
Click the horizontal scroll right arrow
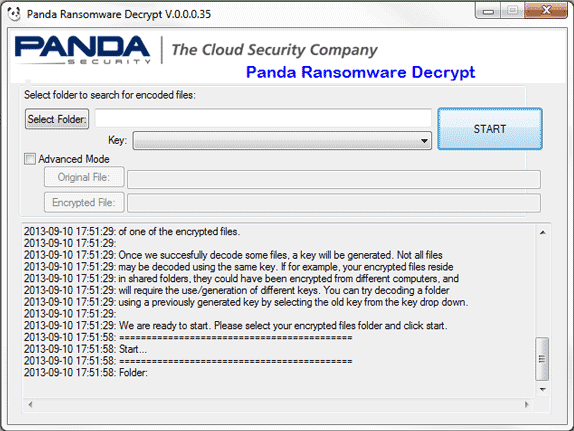point(527,405)
